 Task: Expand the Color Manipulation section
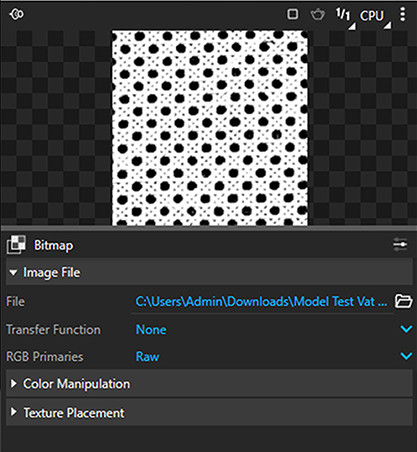click(209, 384)
